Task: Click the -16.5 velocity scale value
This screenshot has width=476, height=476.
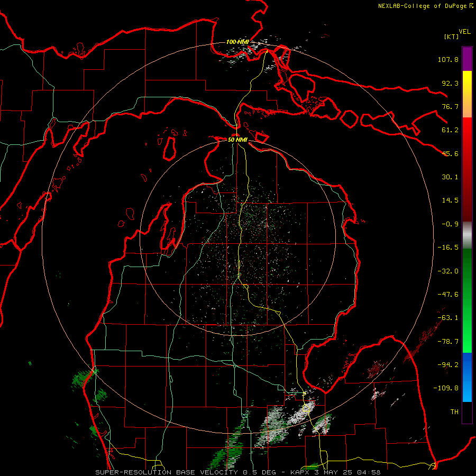Action: coord(448,248)
